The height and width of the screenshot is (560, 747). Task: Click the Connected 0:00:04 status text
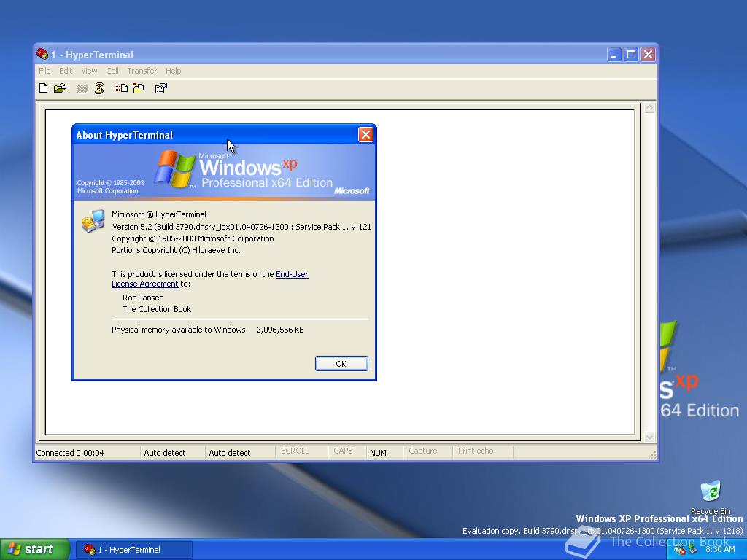pyautogui.click(x=70, y=453)
